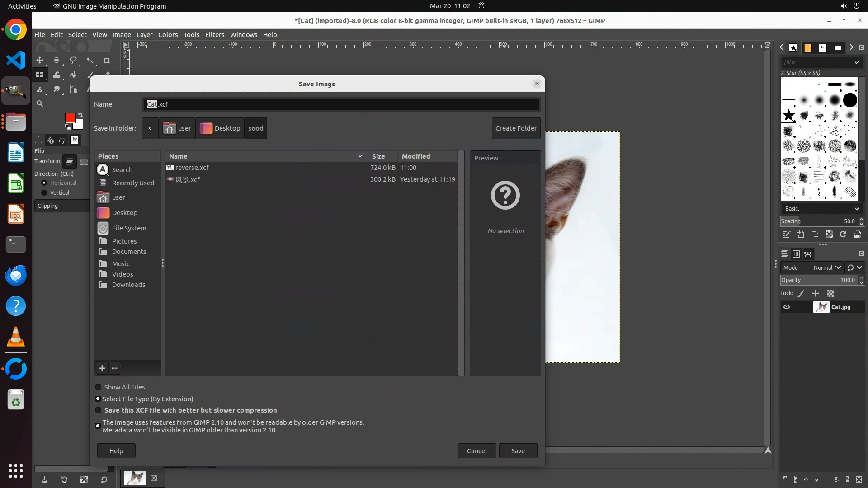Switch to the Paths tab icon
The height and width of the screenshot is (488, 868).
click(808, 254)
